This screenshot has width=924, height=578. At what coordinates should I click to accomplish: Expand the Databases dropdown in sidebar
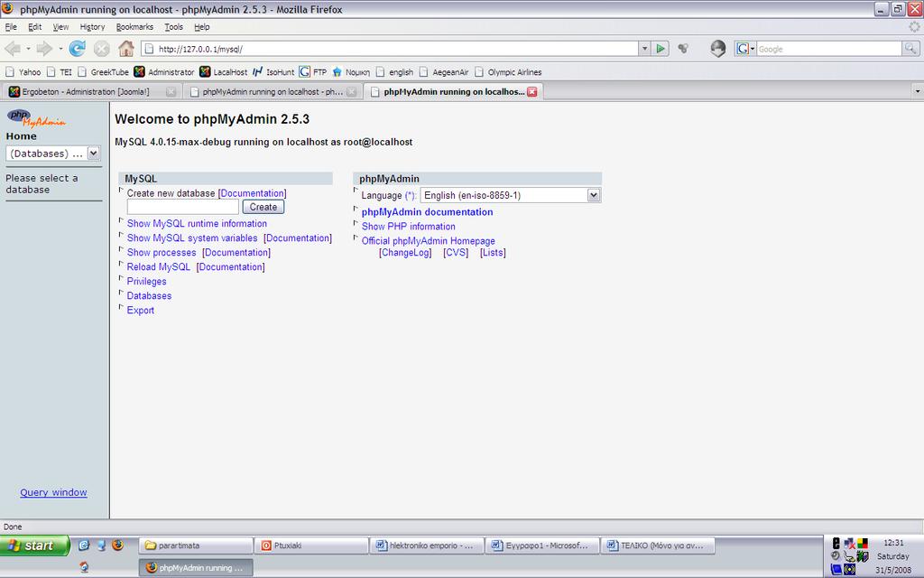[x=93, y=154]
